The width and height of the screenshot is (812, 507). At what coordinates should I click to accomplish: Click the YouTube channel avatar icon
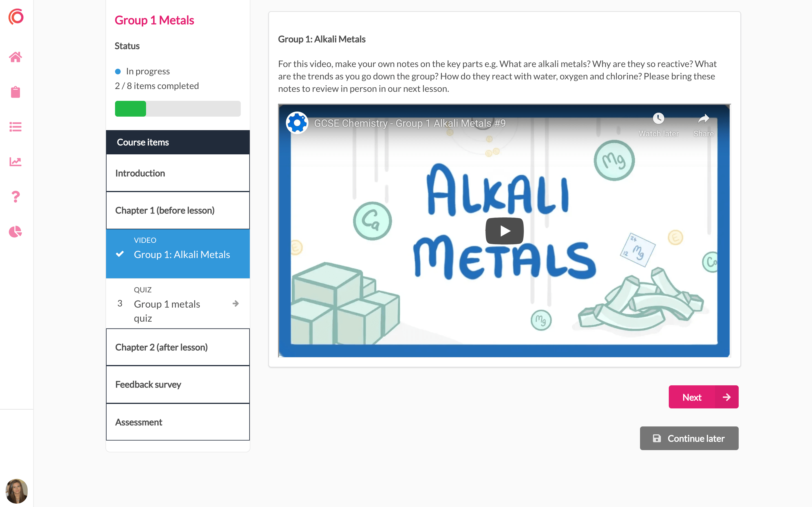(297, 123)
